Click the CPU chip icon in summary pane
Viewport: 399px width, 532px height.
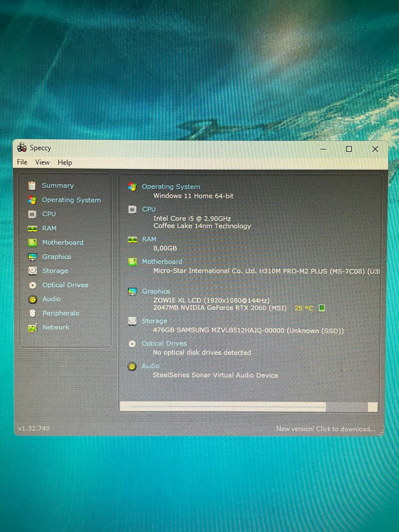[x=132, y=209]
